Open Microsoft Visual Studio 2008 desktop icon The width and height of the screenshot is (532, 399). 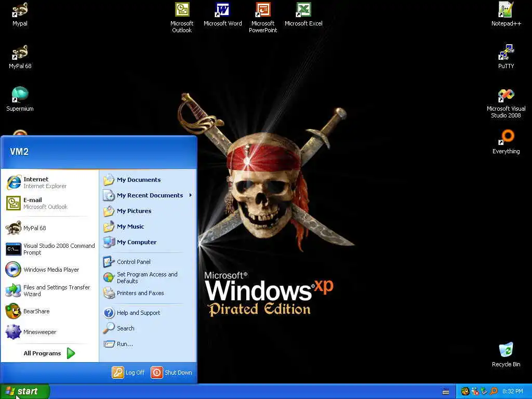click(506, 103)
